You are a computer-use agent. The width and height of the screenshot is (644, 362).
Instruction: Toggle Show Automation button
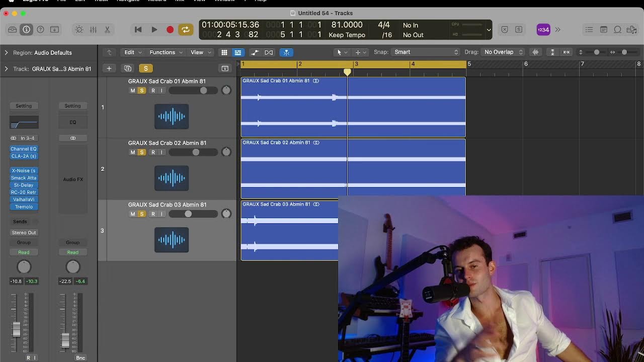coord(255,52)
